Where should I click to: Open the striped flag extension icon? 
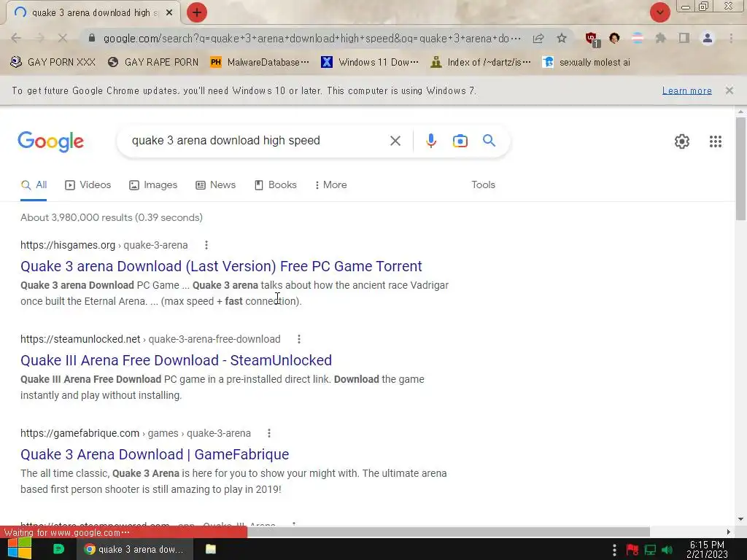coord(637,38)
